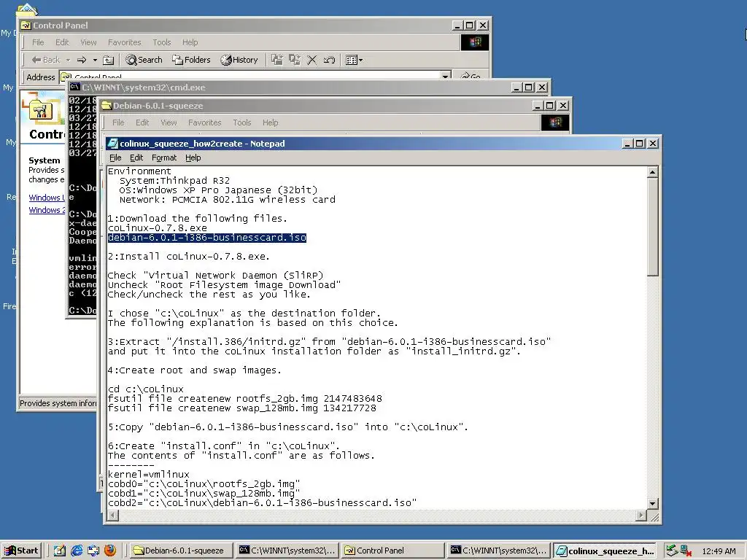
Task: Click the 12:49 AM system clock
Action: (x=719, y=551)
